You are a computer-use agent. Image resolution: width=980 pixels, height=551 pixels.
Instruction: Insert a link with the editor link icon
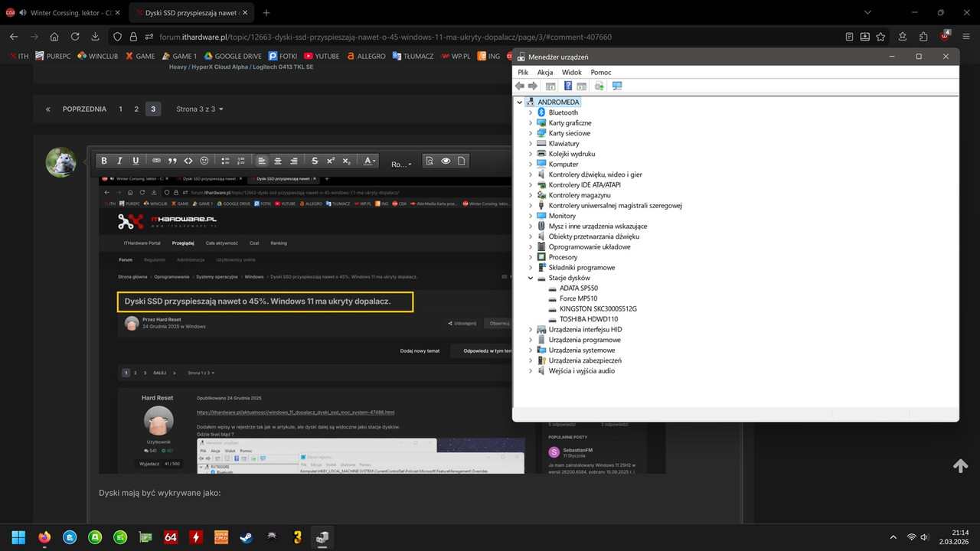[x=156, y=161]
